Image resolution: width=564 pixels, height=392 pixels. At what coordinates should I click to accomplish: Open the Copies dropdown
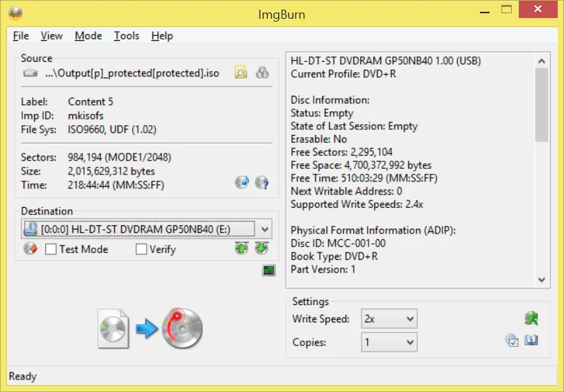[x=410, y=342]
